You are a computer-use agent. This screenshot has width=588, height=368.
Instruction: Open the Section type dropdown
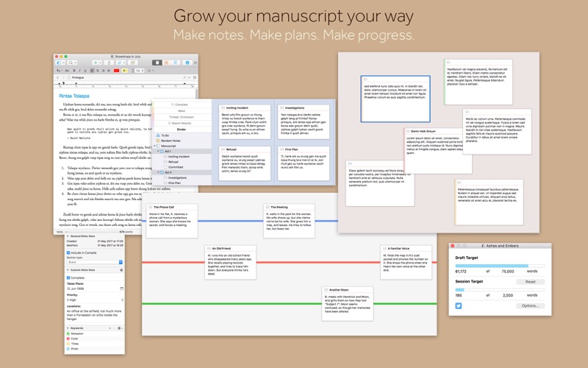(94, 262)
